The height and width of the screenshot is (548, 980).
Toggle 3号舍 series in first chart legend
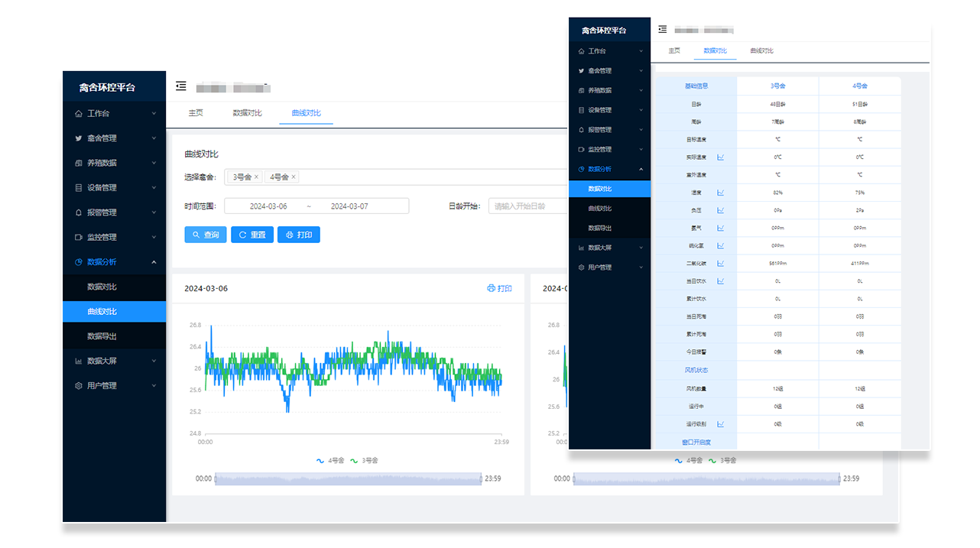[x=365, y=461]
